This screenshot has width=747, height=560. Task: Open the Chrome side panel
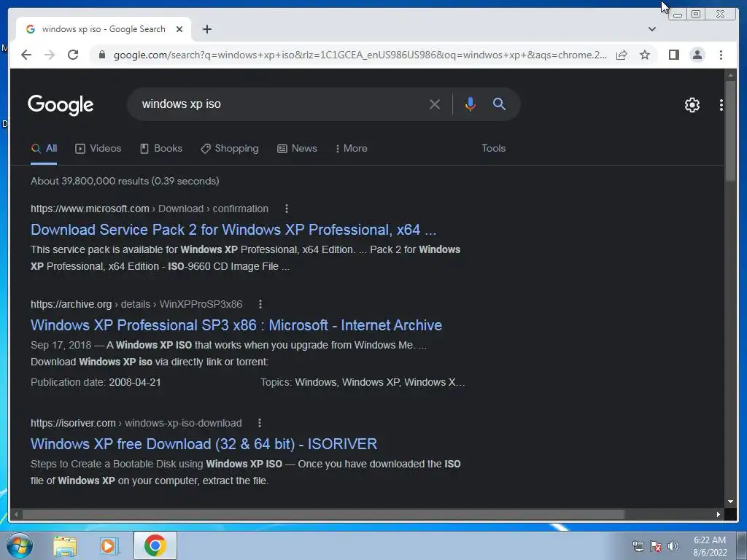click(x=673, y=55)
